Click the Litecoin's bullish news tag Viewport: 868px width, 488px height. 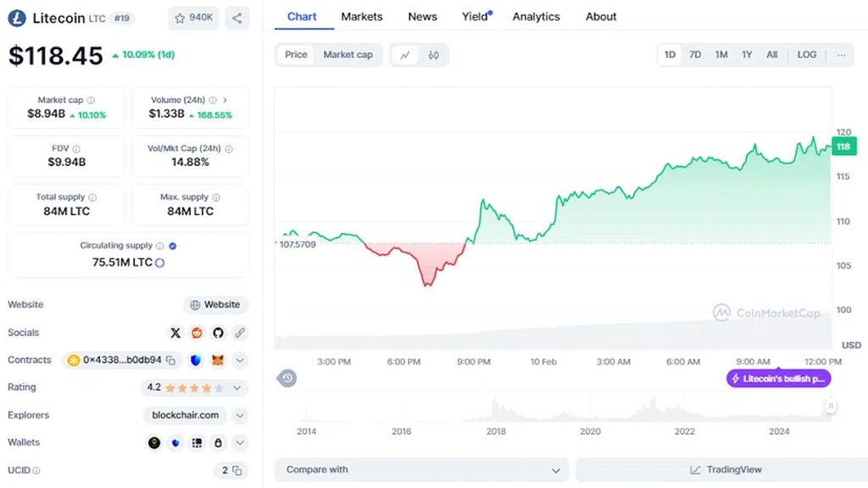point(778,379)
